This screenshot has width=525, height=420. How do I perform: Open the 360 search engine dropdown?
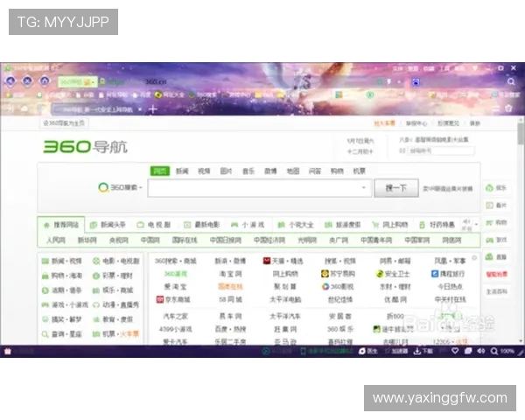coord(120,187)
